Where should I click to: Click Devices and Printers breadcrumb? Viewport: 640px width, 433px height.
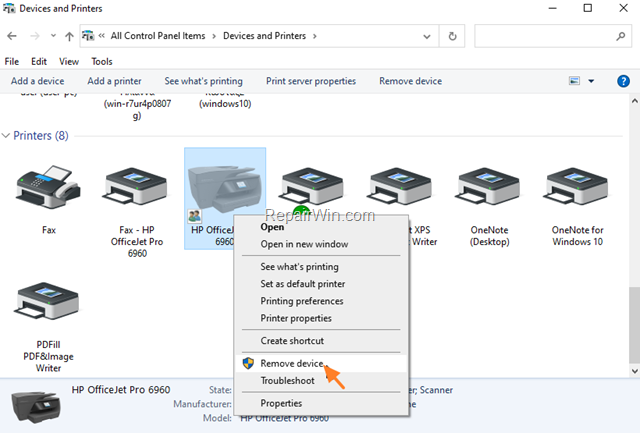[x=264, y=36]
